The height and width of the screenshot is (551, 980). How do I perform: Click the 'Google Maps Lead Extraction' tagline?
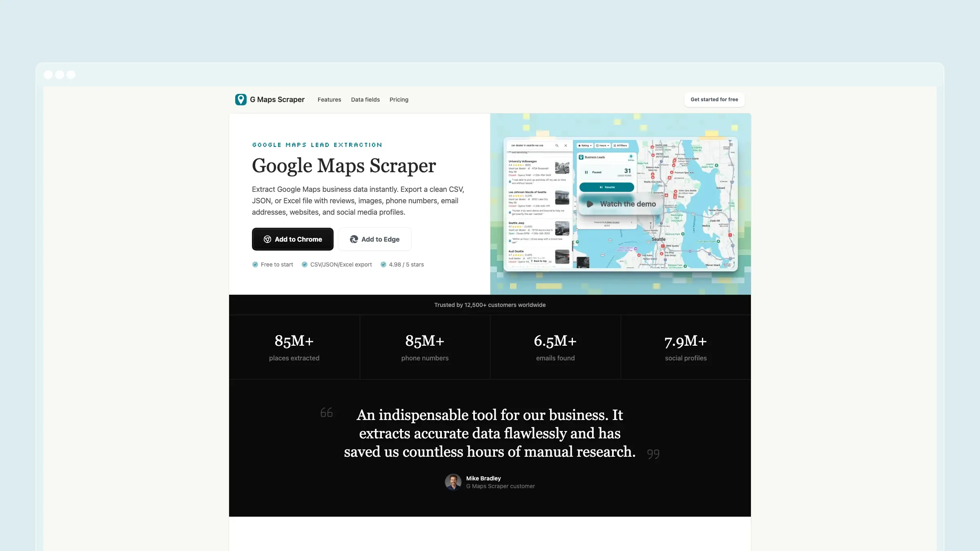tap(317, 145)
